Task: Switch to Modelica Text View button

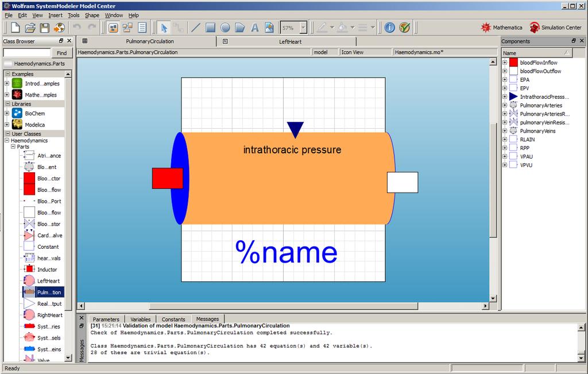Action: 142,28
